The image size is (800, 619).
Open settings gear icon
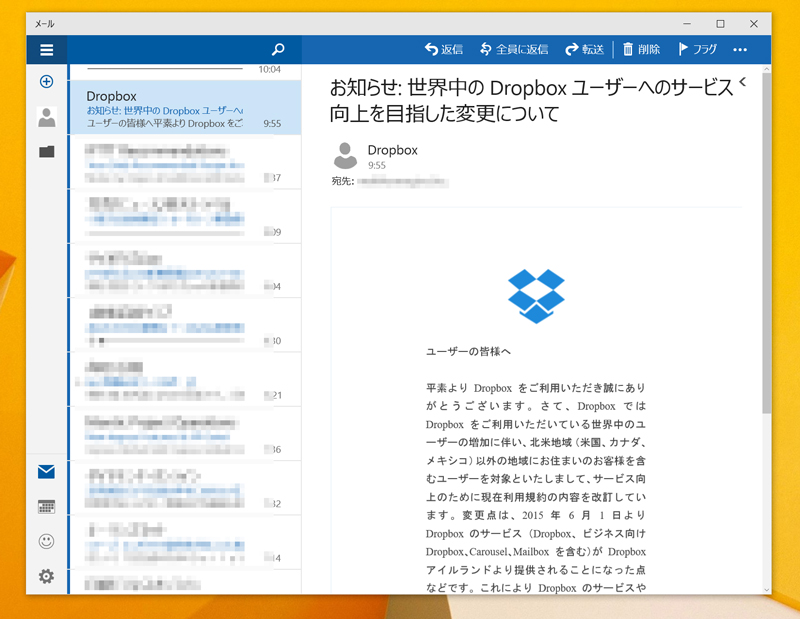pos(46,577)
